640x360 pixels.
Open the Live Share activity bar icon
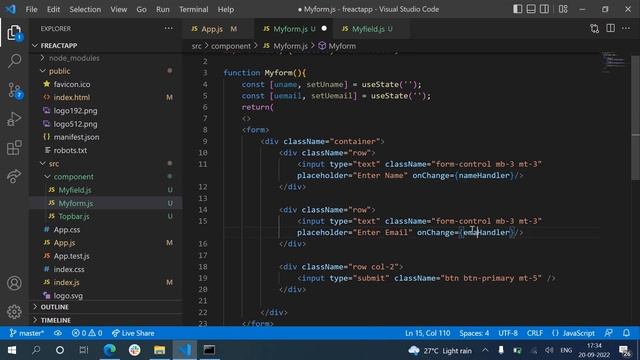point(14,176)
